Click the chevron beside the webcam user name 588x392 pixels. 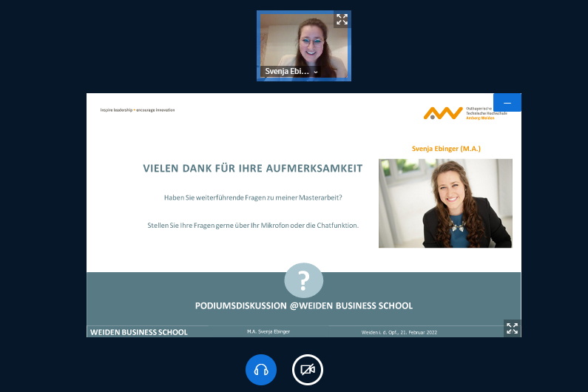[x=317, y=72]
